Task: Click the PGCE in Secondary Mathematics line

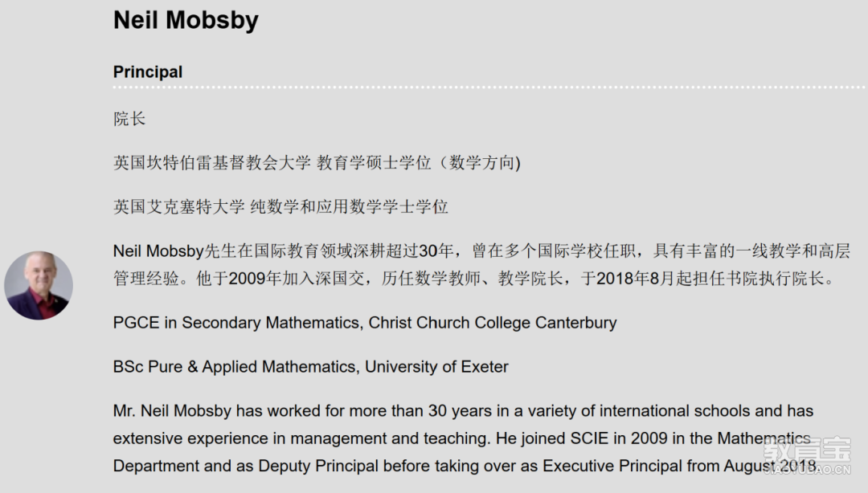Action: pos(365,323)
